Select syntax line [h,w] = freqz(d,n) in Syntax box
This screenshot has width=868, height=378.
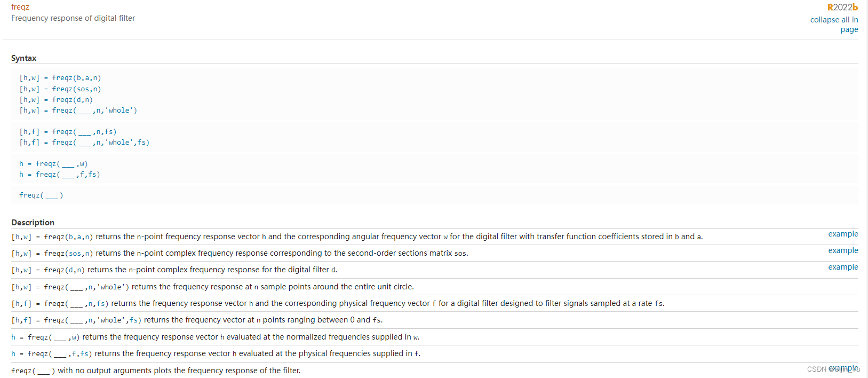pyautogui.click(x=56, y=100)
